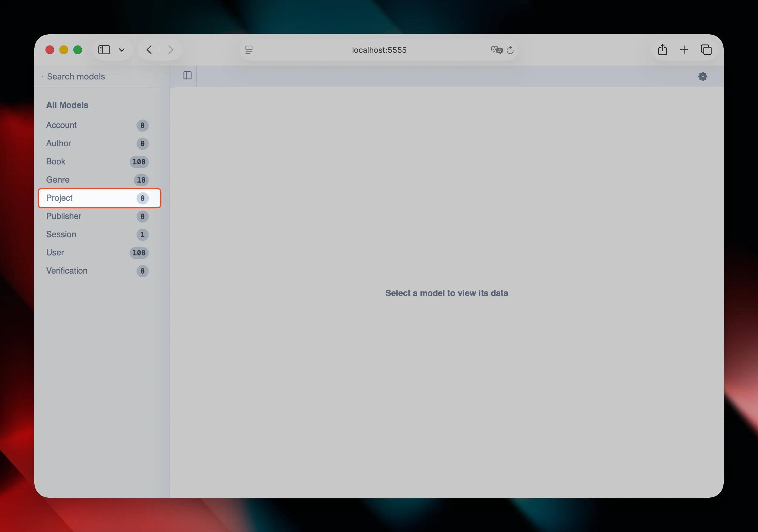Navigate back using the back arrow
The width and height of the screenshot is (758, 532).
click(149, 49)
